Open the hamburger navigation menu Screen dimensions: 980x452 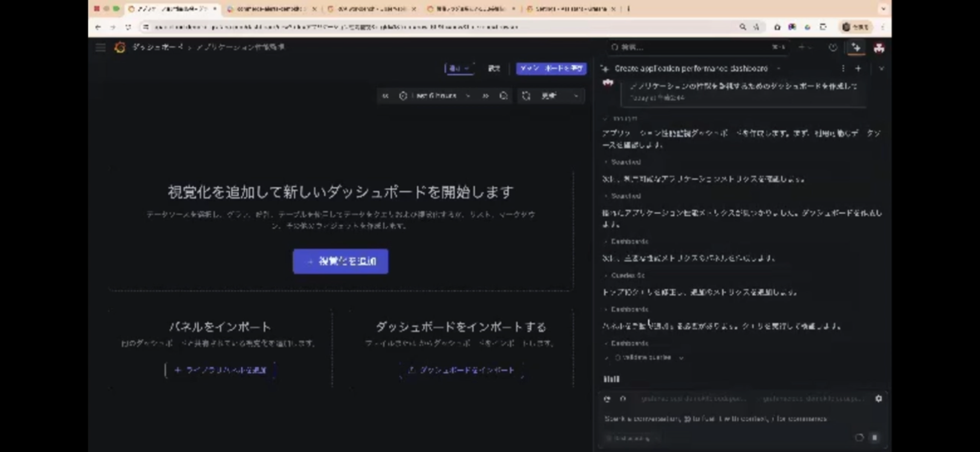[100, 47]
